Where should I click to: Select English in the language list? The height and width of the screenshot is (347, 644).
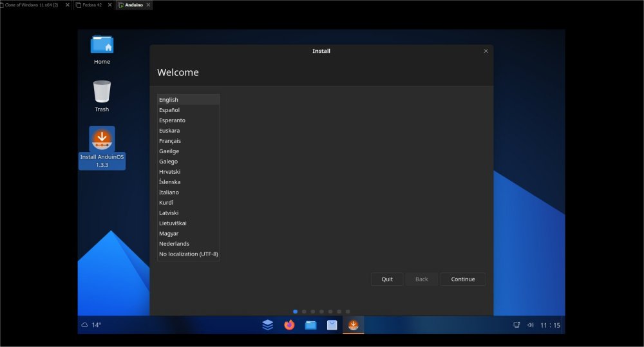[x=188, y=100]
